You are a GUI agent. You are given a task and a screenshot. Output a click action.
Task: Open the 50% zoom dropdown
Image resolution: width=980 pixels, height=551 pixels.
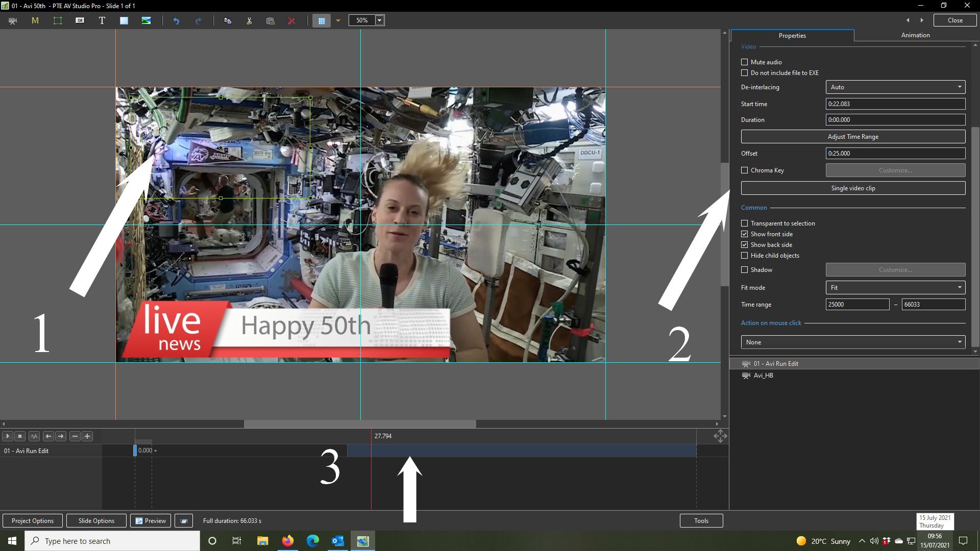(x=379, y=20)
